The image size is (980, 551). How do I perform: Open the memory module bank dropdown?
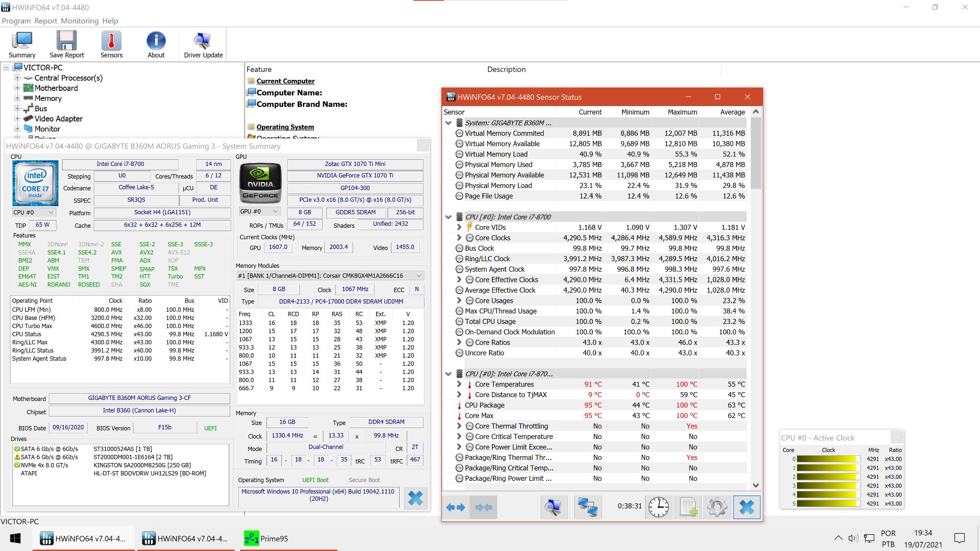(x=330, y=276)
